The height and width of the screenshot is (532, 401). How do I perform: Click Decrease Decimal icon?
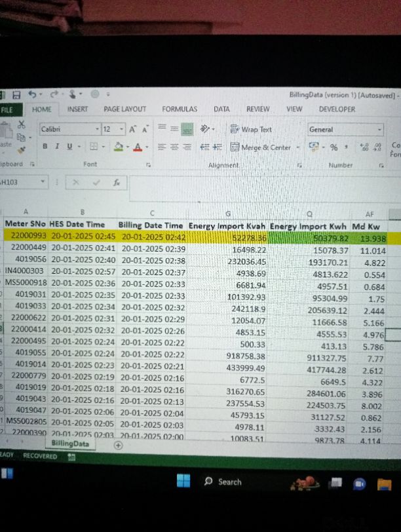click(377, 147)
